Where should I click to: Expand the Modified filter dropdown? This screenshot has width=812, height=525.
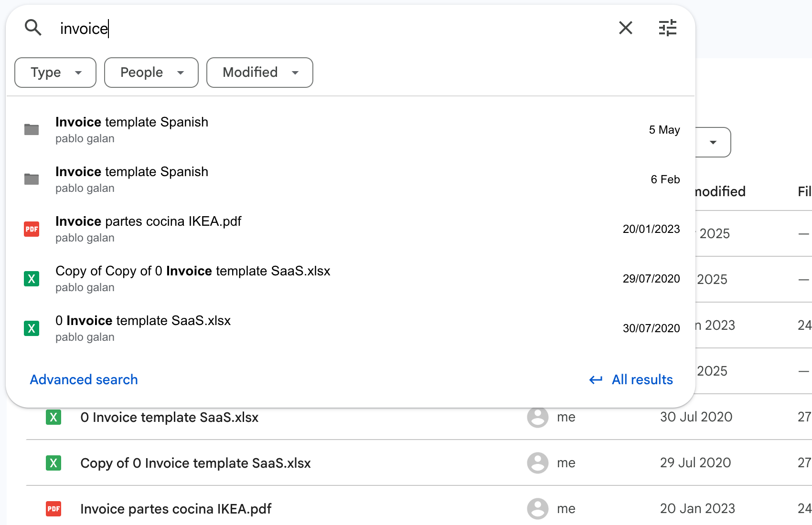point(259,73)
